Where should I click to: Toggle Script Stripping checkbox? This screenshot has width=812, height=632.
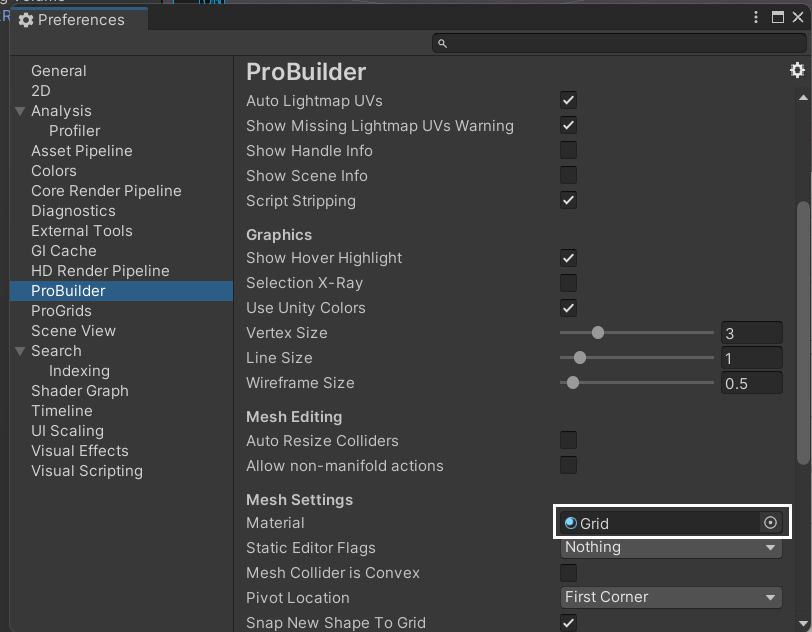(x=568, y=200)
